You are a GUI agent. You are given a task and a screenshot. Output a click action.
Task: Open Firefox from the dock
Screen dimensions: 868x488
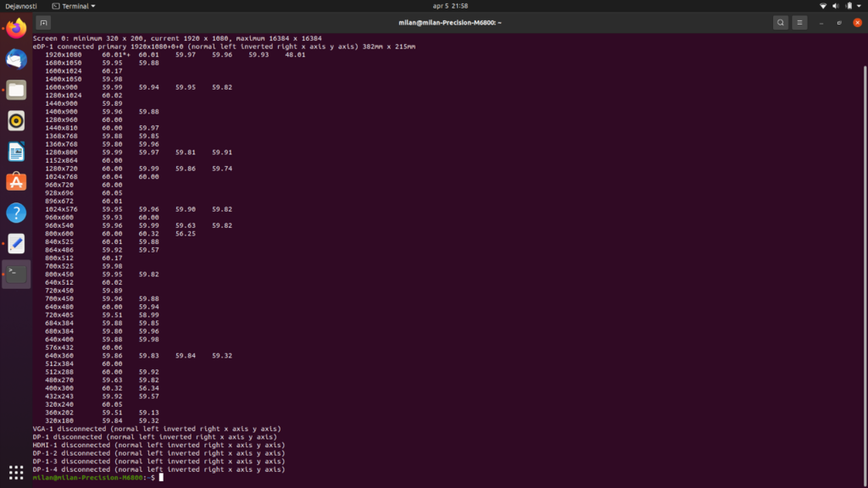pyautogui.click(x=16, y=29)
